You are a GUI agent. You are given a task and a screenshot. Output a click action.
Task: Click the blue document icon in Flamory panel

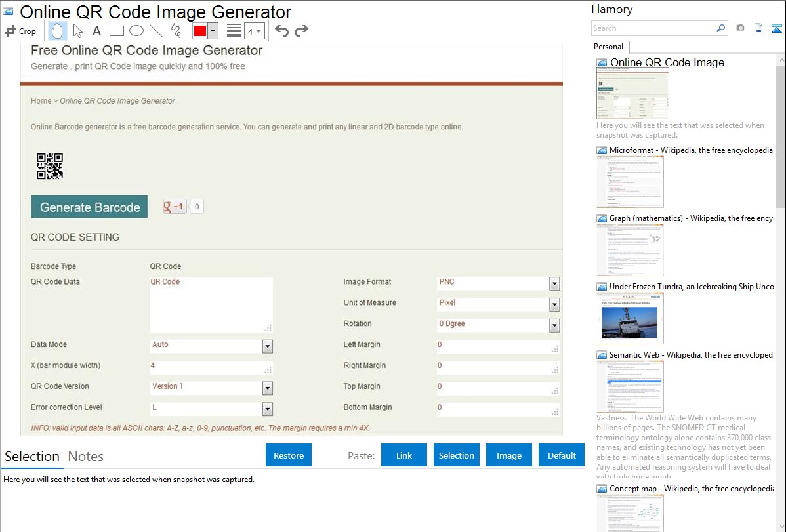(x=758, y=28)
